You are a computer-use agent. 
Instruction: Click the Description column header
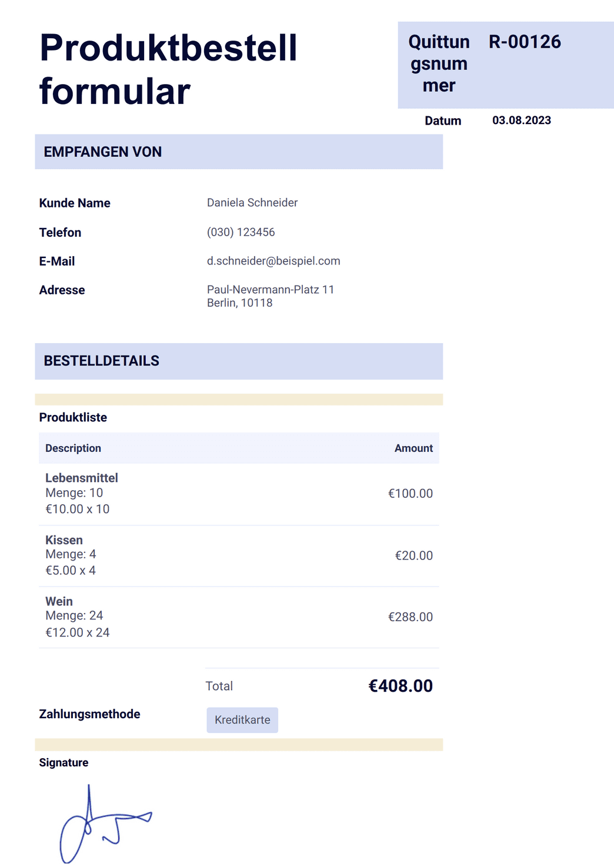tap(73, 448)
